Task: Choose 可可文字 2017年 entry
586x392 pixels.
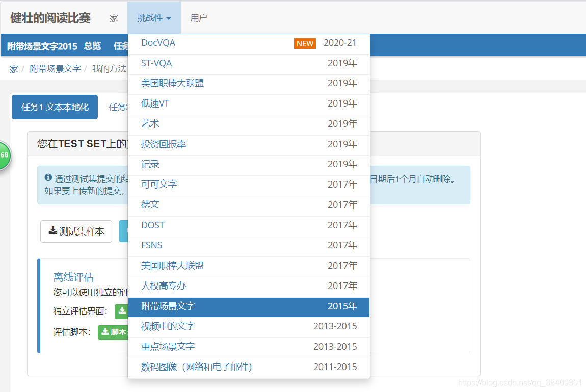Action: click(249, 185)
